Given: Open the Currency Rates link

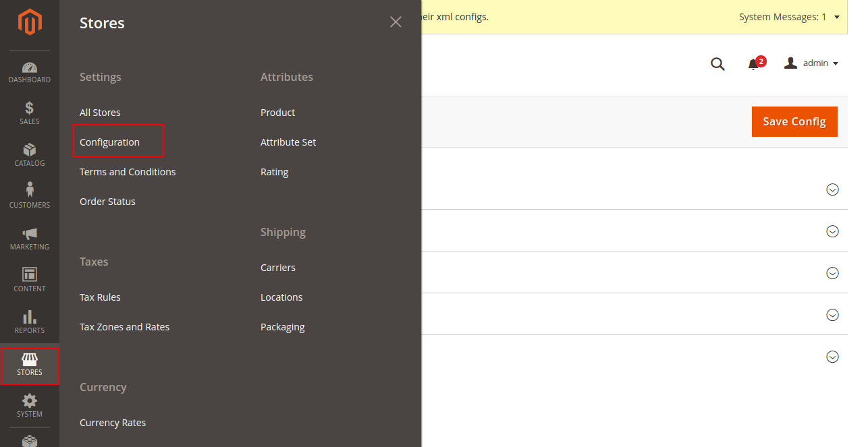Looking at the screenshot, I should pos(113,423).
